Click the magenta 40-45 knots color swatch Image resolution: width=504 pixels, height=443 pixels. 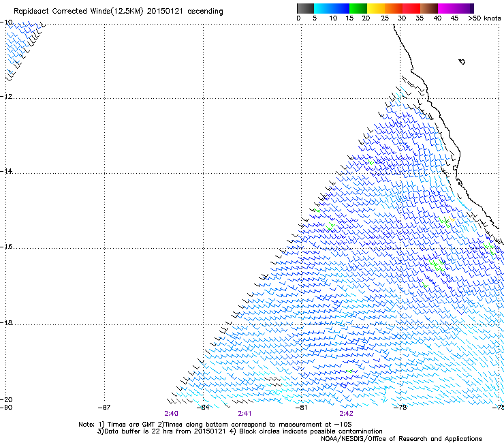click(x=447, y=8)
